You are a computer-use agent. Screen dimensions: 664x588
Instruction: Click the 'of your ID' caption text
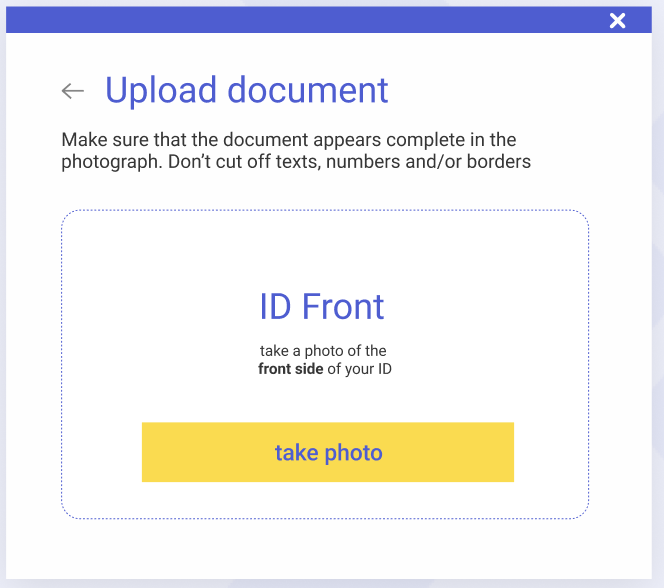coord(360,369)
